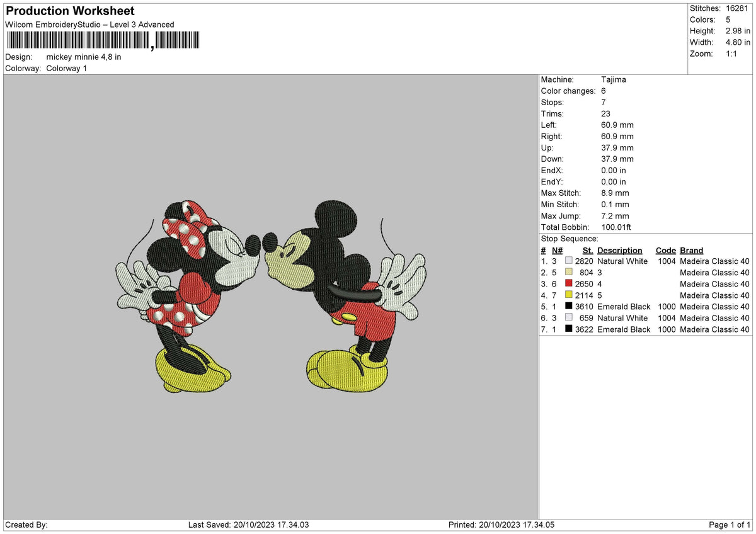Click the 'Down:' label
The image size is (756, 534).
553,159
